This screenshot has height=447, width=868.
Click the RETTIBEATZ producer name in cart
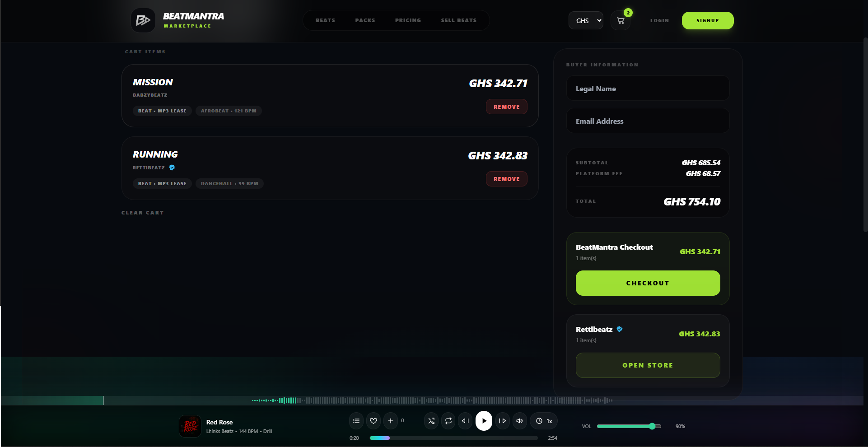pyautogui.click(x=149, y=168)
